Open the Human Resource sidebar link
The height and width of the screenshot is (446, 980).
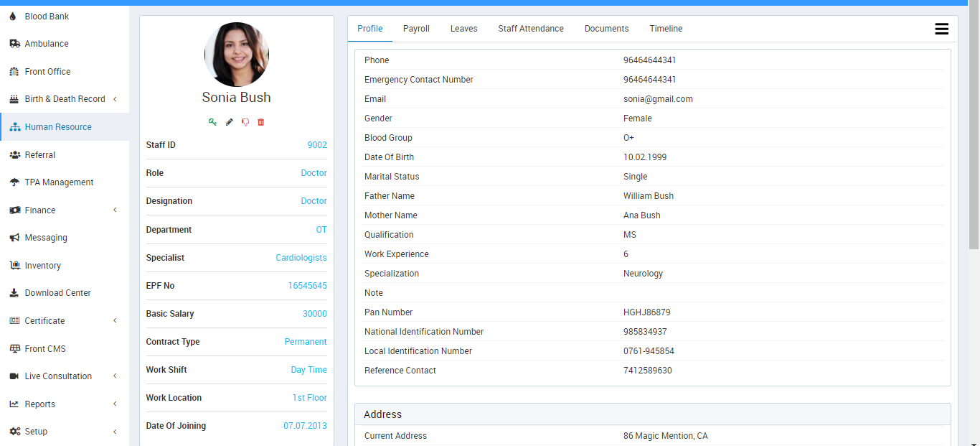58,127
